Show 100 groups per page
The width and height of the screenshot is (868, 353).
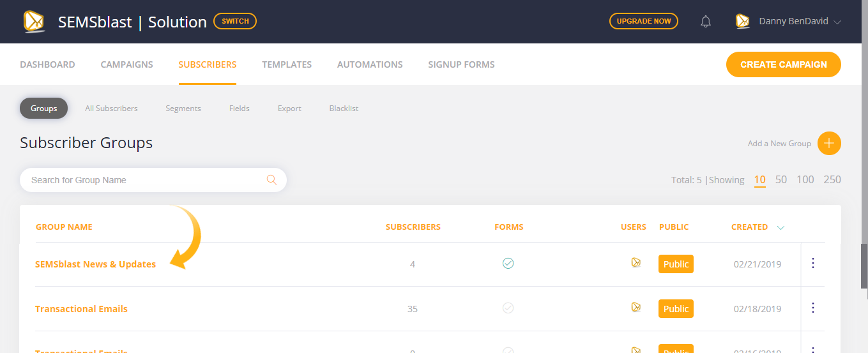pos(805,180)
